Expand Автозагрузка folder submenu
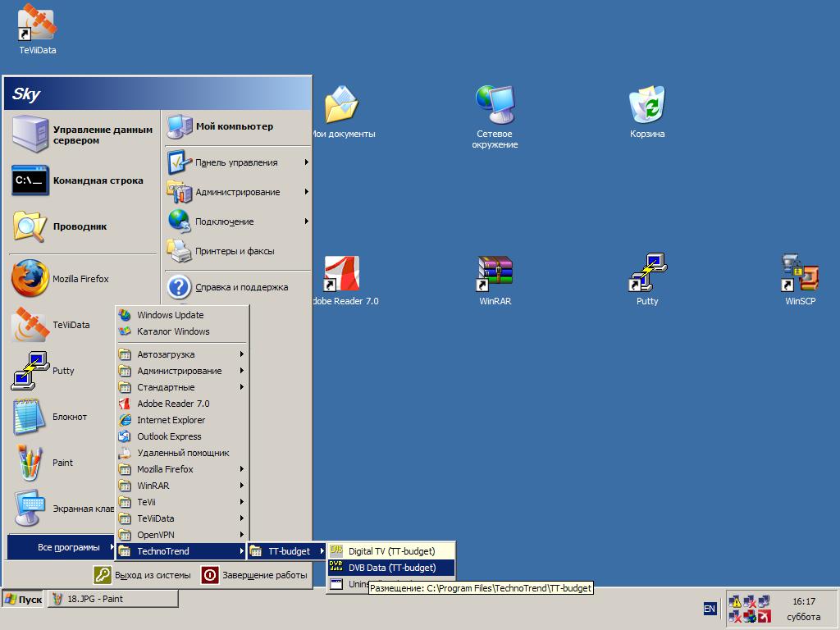 182,354
